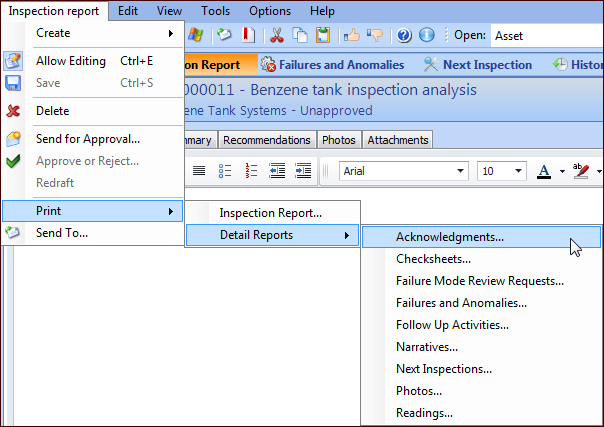Click the blue information icon
Viewport: 604px width, 427px height.
tap(426, 35)
